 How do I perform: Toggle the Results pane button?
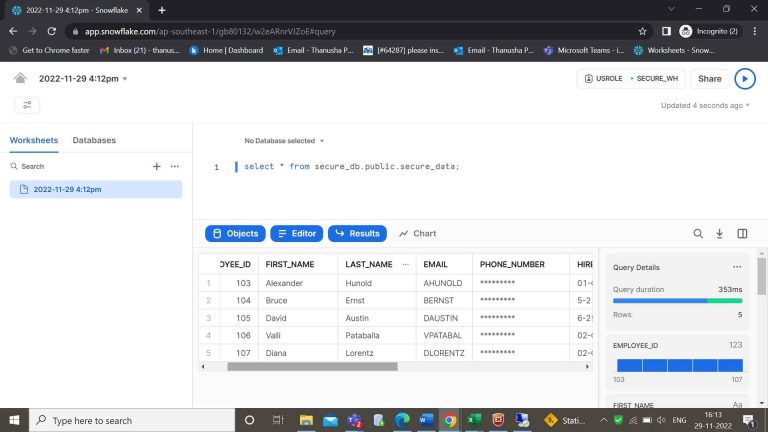(357, 234)
